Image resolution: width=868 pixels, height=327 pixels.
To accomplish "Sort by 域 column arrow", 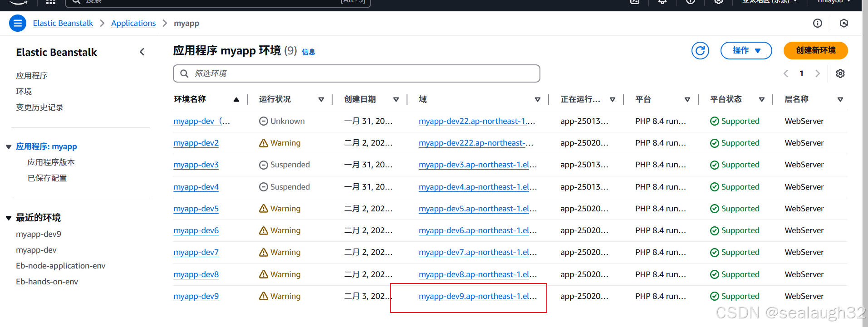I will point(538,99).
